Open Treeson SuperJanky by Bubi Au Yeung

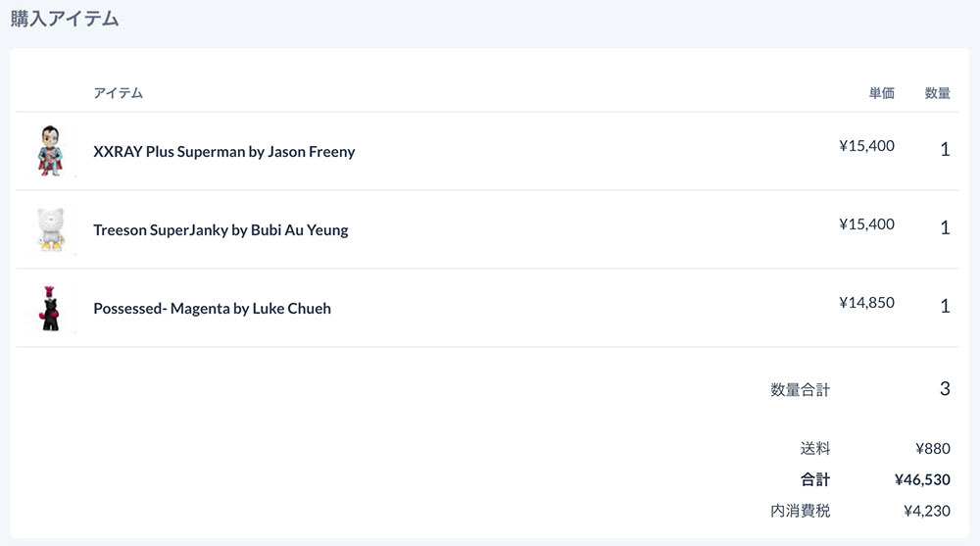pos(220,230)
